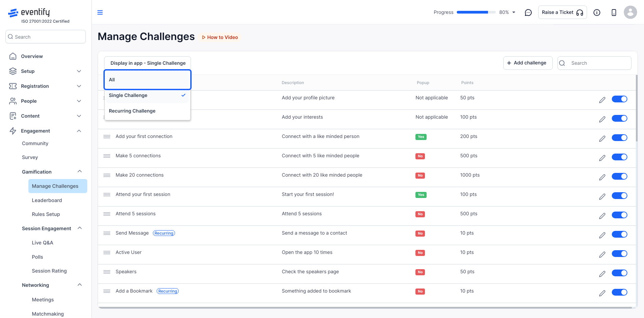This screenshot has width=644, height=318.
Task: Click Raise a Ticket button
Action: (562, 13)
